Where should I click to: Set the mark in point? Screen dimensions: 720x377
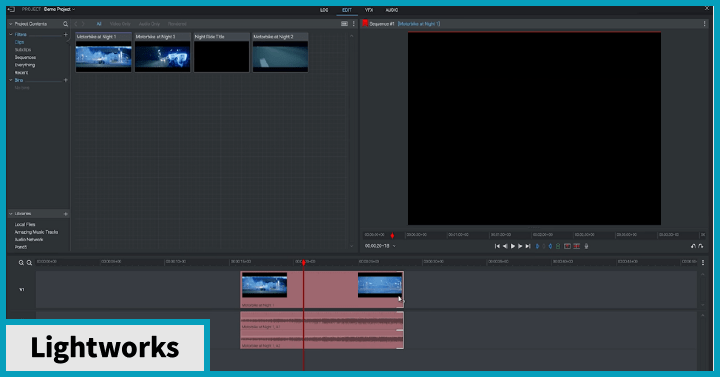[x=538, y=247]
